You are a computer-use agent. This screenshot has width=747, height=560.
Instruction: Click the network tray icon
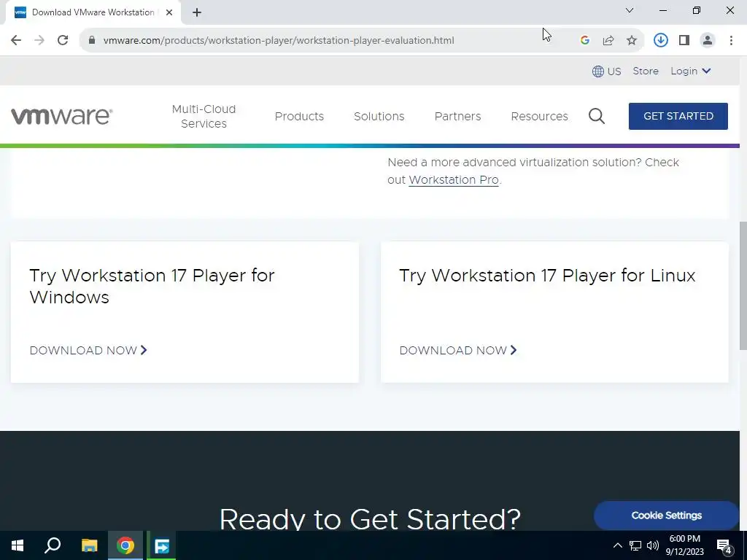[635, 545]
